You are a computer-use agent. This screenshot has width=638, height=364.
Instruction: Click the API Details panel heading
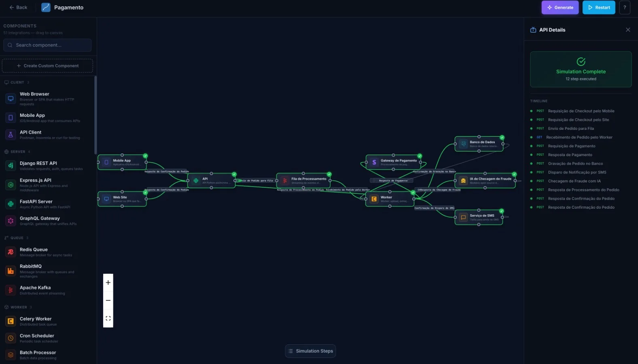(x=552, y=30)
